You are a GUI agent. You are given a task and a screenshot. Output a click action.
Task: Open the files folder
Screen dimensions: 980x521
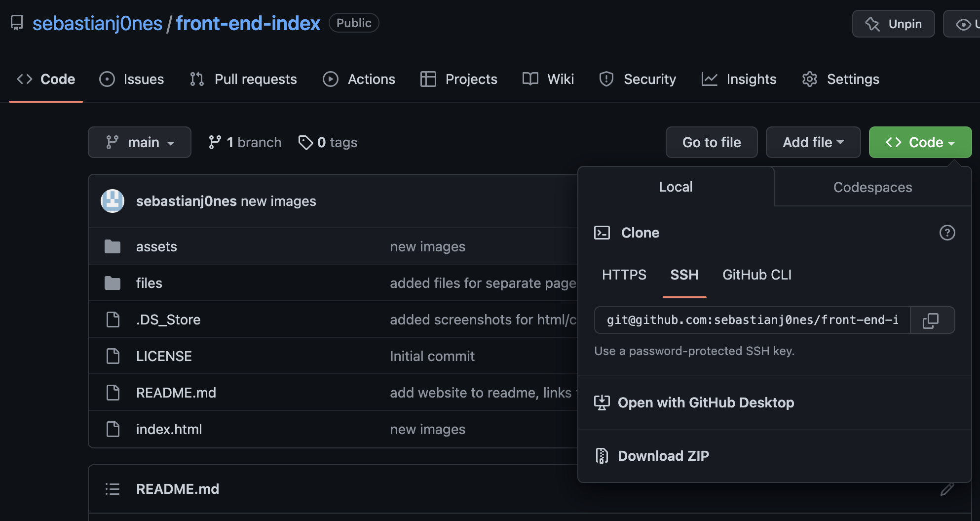pyautogui.click(x=149, y=283)
